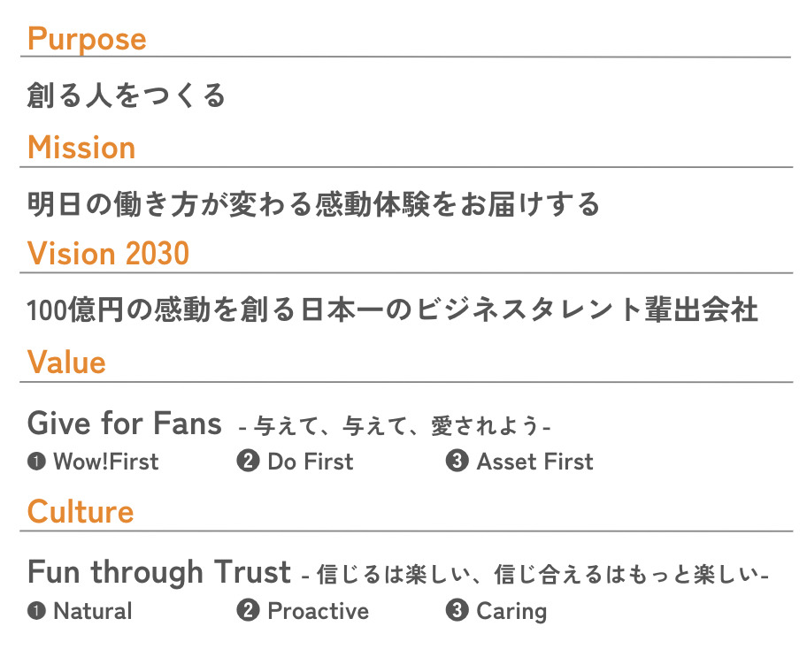Click the Value heading
Viewport: 807px width, 672px height.
coord(66,362)
